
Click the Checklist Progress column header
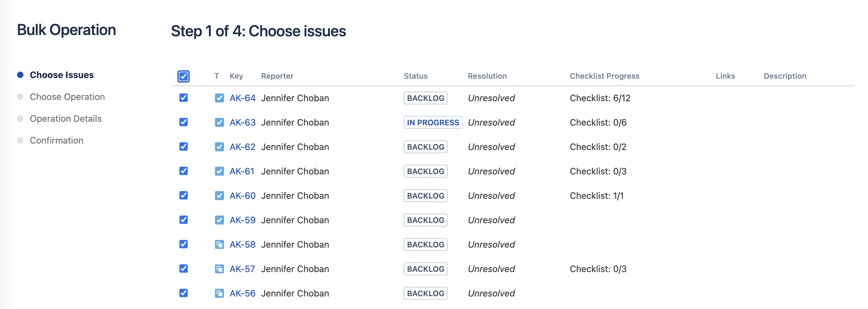(604, 76)
